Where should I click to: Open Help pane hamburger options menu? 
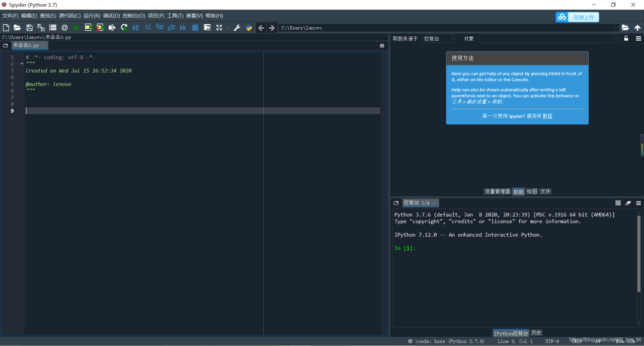[638, 38]
